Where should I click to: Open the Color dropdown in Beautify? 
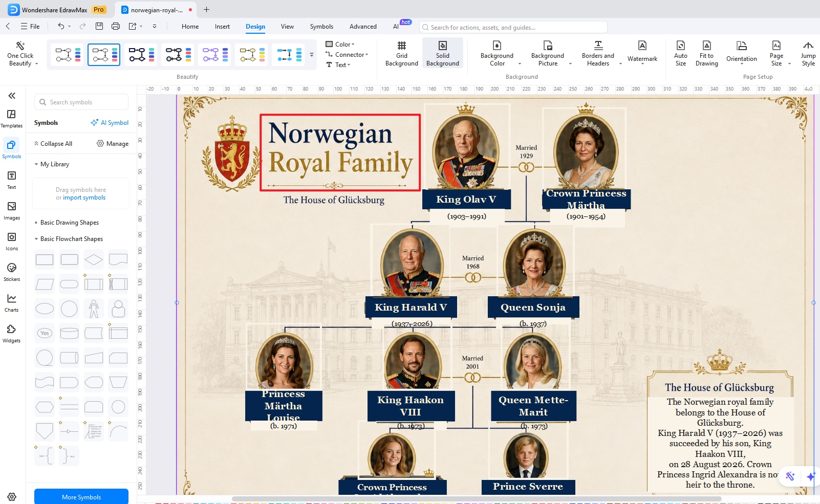tap(340, 45)
